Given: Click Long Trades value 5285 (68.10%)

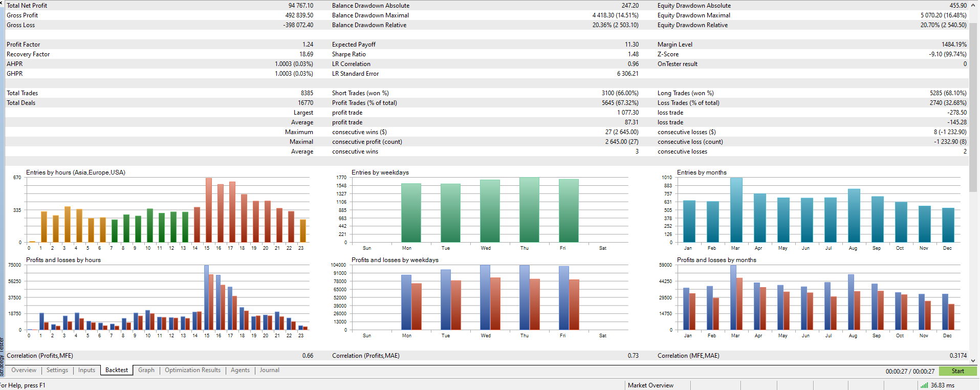Looking at the screenshot, I should (x=948, y=93).
